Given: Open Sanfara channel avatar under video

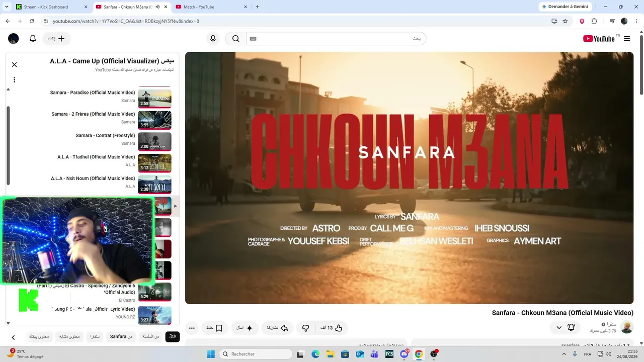Looking at the screenshot, I should click(627, 327).
